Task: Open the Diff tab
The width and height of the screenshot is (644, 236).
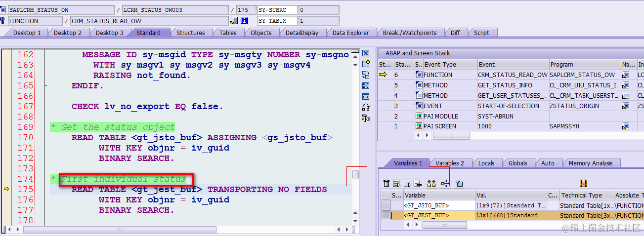Action: (x=455, y=33)
